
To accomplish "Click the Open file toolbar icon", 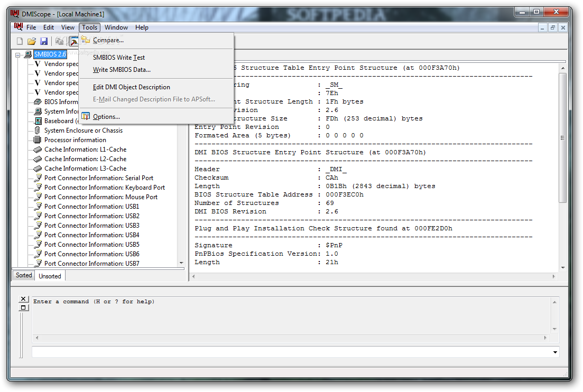I will [32, 41].
